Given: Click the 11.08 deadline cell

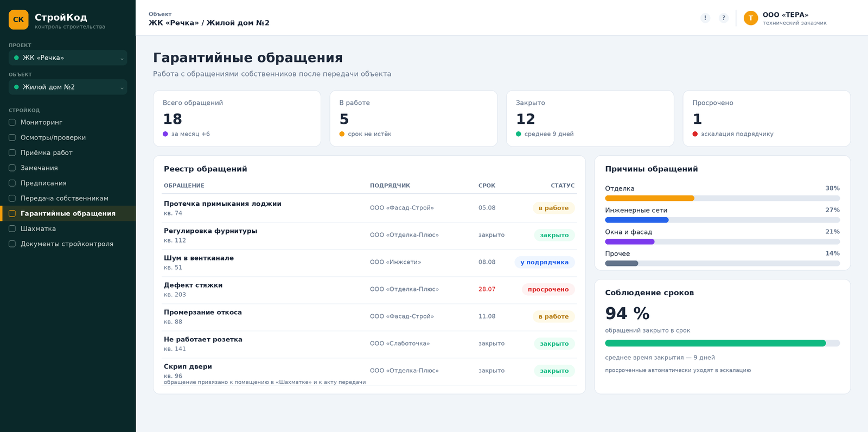Looking at the screenshot, I should (487, 316).
